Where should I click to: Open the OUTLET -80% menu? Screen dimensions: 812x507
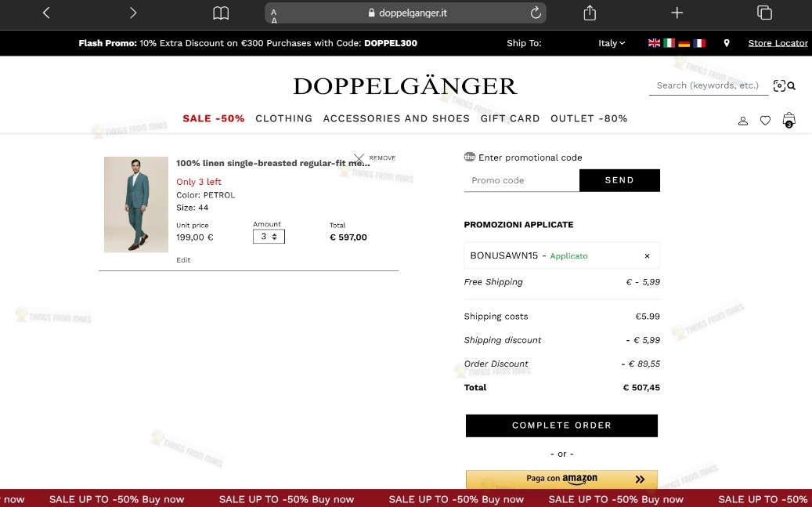(589, 118)
